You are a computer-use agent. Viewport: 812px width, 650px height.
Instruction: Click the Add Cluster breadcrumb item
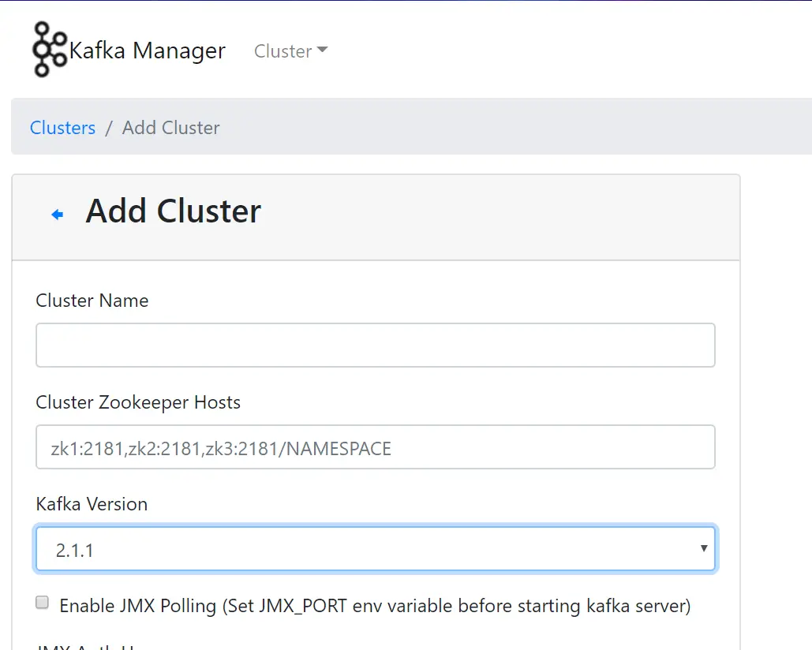point(170,128)
